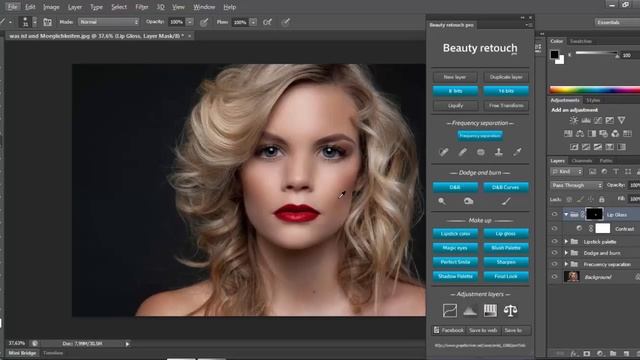The height and width of the screenshot is (360, 640).
Task: Open the Filter menu
Action: pos(142,7)
